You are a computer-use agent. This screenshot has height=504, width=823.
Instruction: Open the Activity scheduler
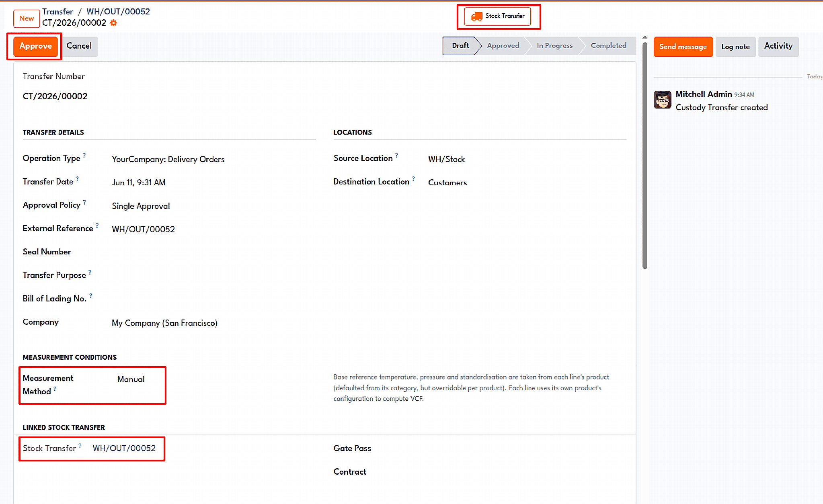coord(778,46)
